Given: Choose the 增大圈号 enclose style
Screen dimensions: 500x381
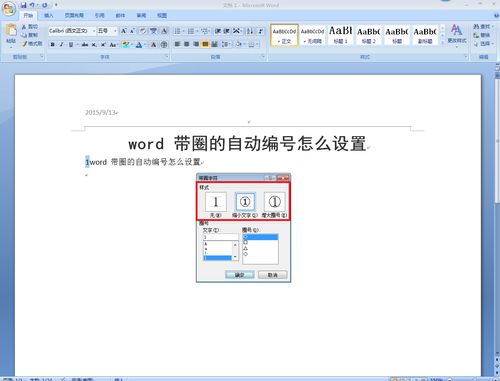Looking at the screenshot, I should [x=274, y=204].
